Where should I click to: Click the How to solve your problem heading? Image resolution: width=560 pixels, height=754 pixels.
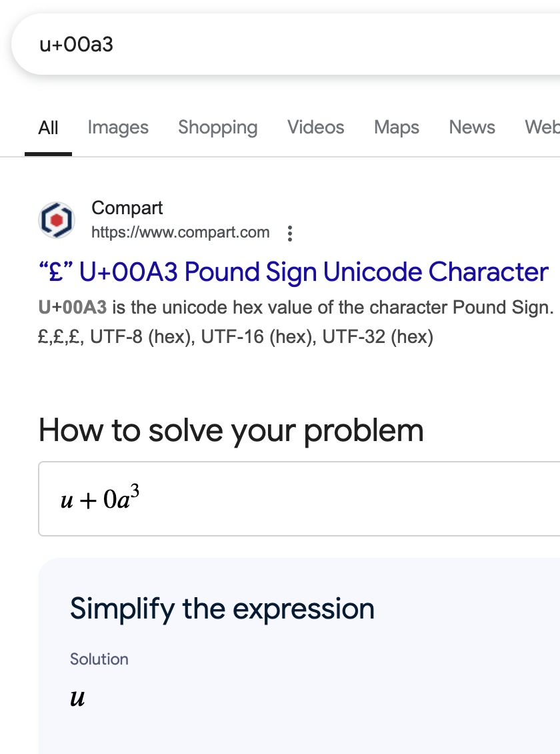[231, 430]
